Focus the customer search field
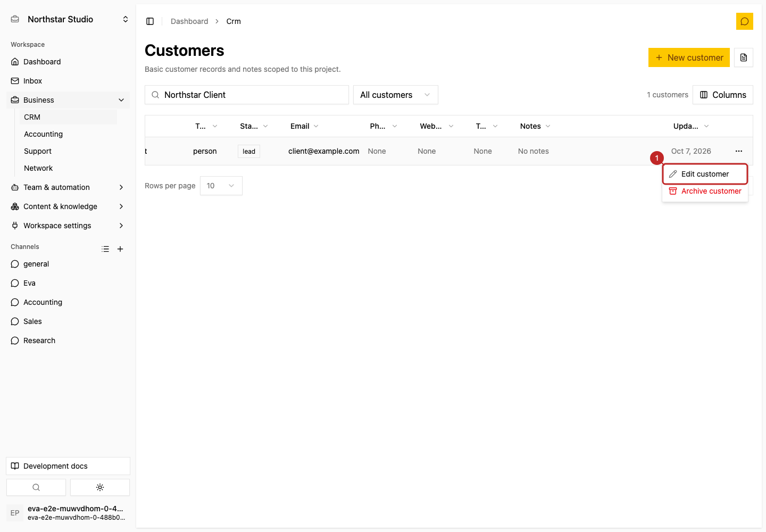 (247, 95)
